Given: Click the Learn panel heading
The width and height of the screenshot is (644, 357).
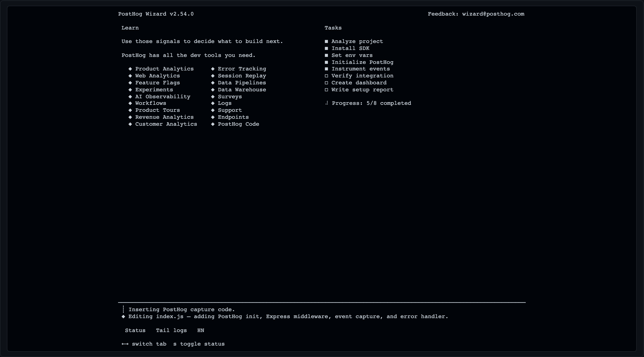Looking at the screenshot, I should coord(130,28).
